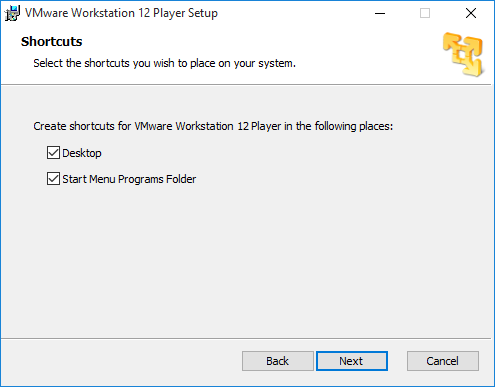Minimize the Setup window
The width and height of the screenshot is (495, 387).
pyautogui.click(x=380, y=13)
